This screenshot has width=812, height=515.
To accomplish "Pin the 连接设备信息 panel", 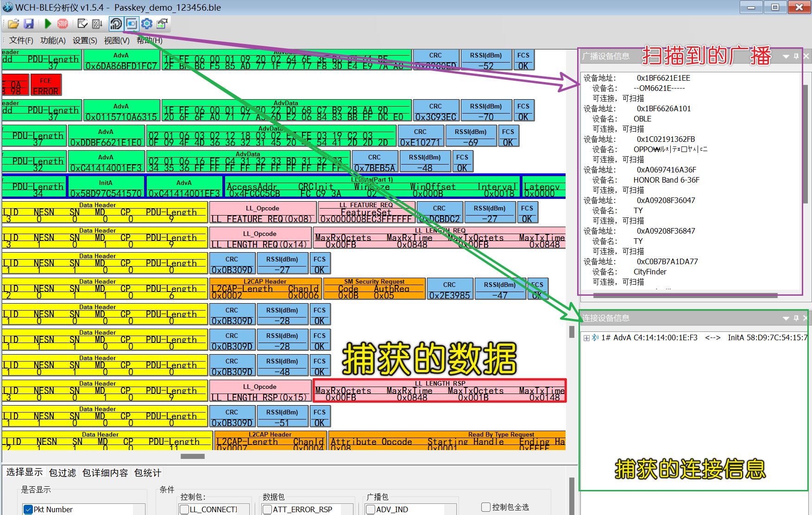I will coord(796,318).
